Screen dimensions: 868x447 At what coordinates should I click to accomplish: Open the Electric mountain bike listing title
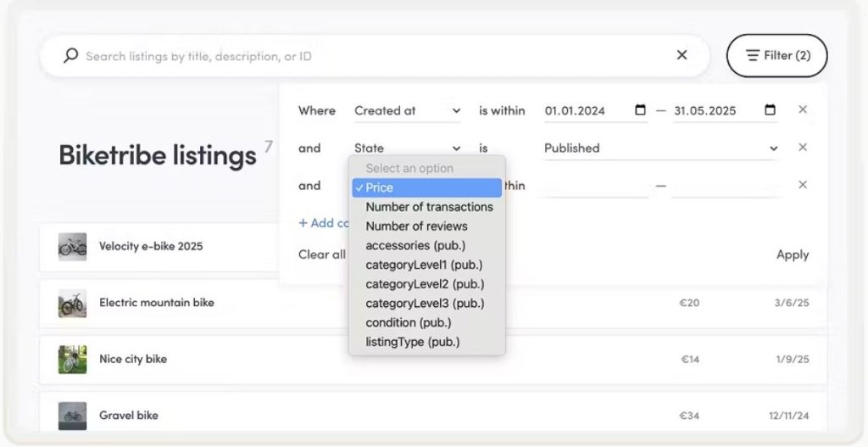coord(157,303)
